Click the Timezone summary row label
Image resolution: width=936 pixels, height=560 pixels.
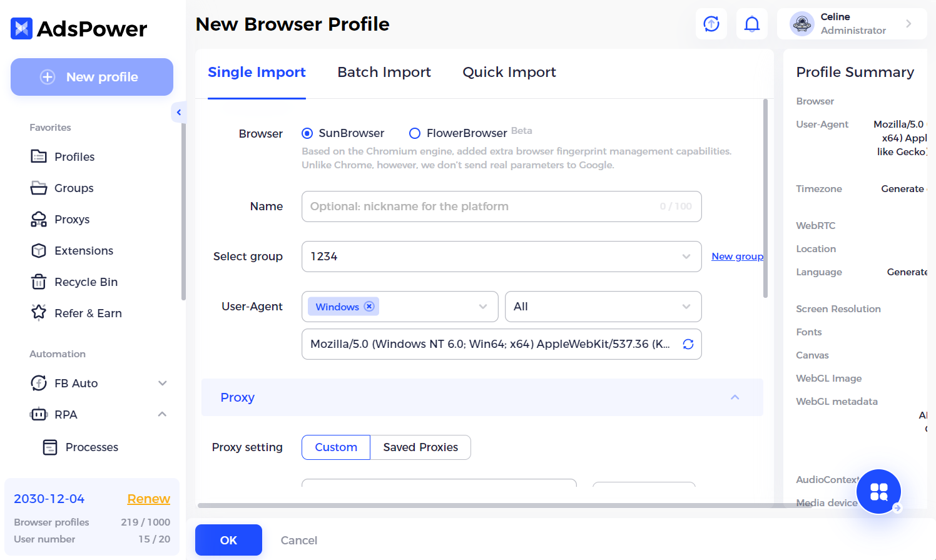pyautogui.click(x=819, y=188)
